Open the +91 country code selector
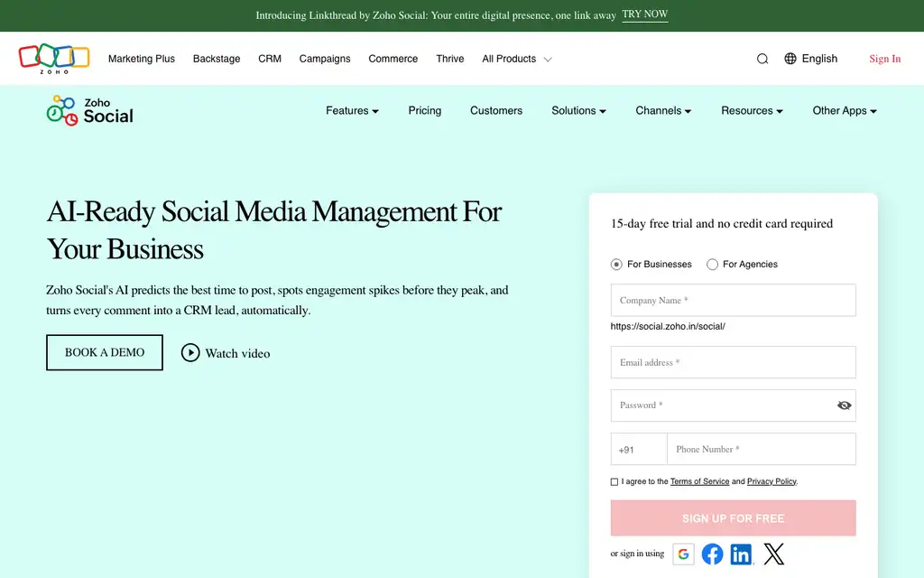924x578 pixels. click(639, 450)
